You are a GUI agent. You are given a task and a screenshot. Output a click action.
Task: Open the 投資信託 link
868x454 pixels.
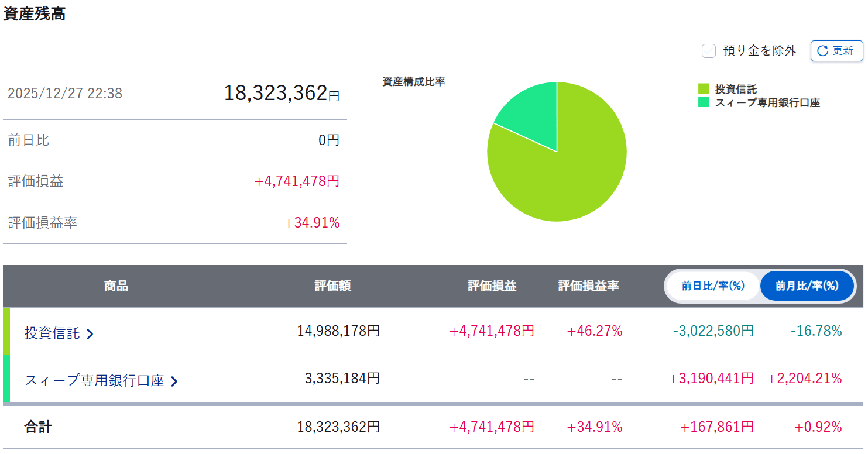tap(52, 333)
